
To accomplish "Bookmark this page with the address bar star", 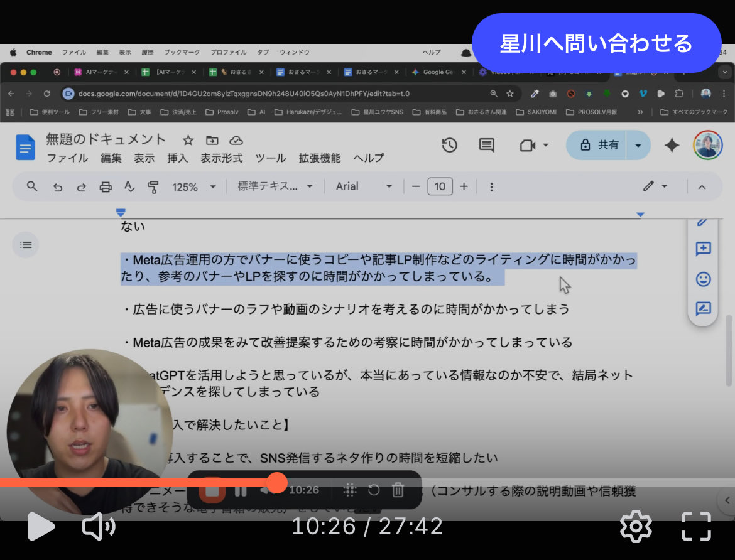I will coord(509,94).
